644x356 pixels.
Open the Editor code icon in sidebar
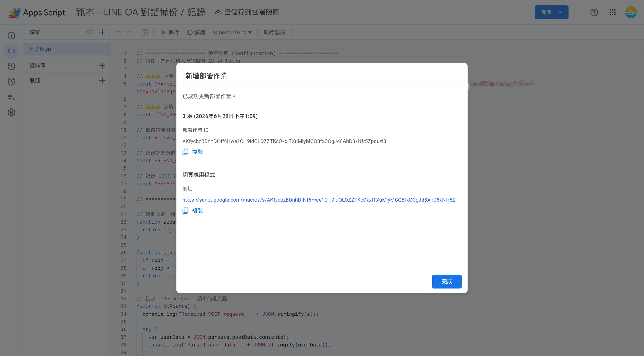pos(12,51)
